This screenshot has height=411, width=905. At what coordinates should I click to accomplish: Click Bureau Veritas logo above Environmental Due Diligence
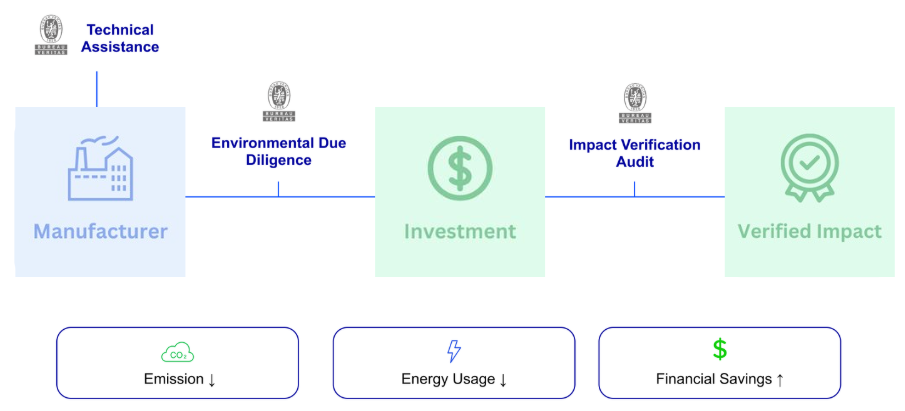click(x=279, y=102)
